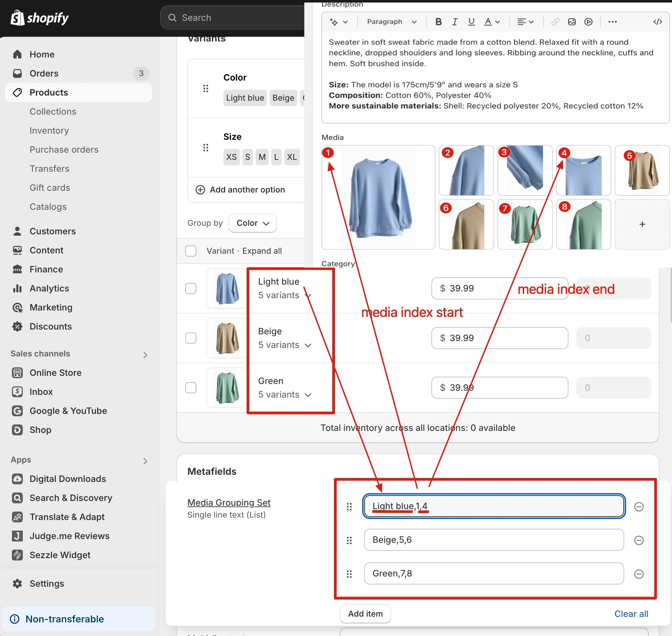Open Catalogs in the sidebar
The height and width of the screenshot is (636, 672).
pyautogui.click(x=48, y=207)
